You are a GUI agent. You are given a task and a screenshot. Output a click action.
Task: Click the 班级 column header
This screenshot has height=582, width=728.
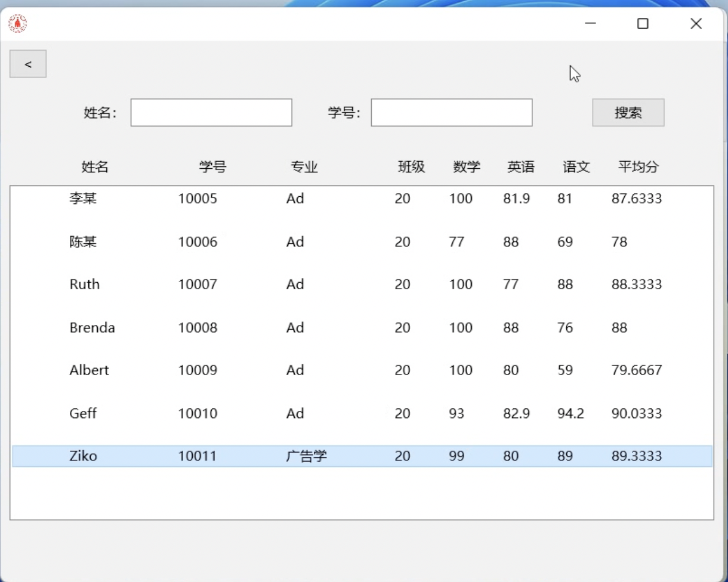pos(411,167)
